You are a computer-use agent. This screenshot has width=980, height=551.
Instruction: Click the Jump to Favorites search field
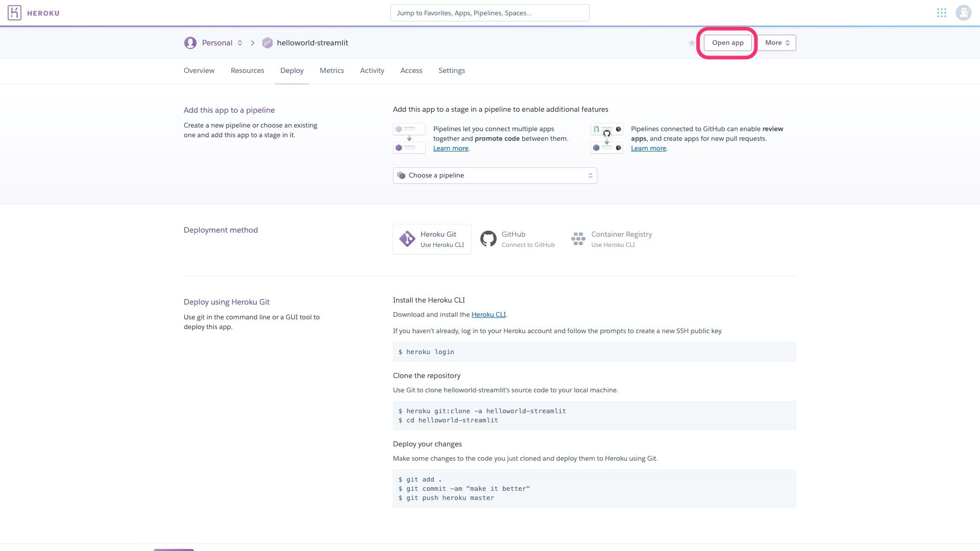(x=489, y=13)
